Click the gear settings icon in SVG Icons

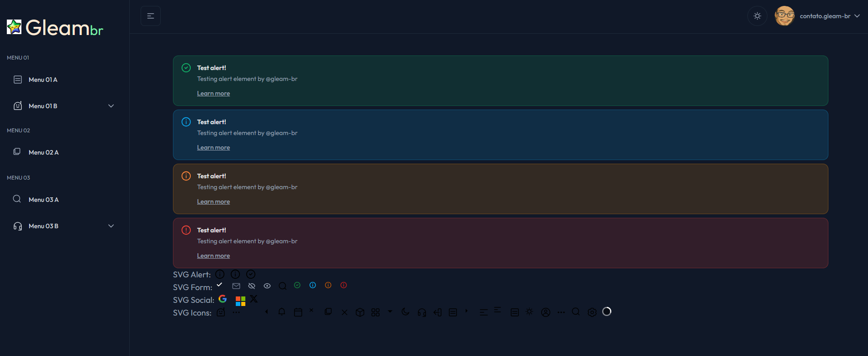pyautogui.click(x=592, y=312)
